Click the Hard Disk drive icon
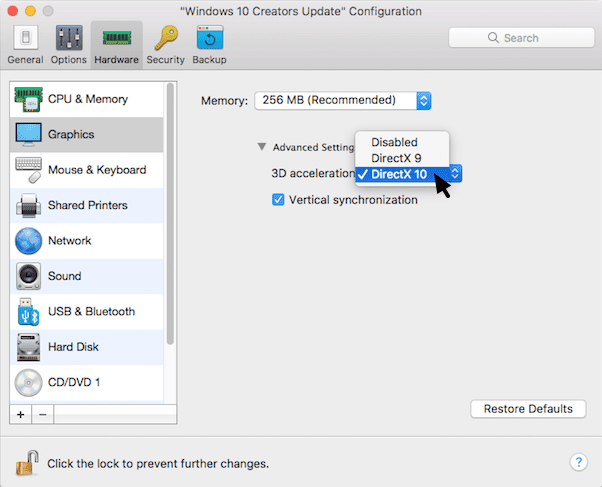 [28, 347]
